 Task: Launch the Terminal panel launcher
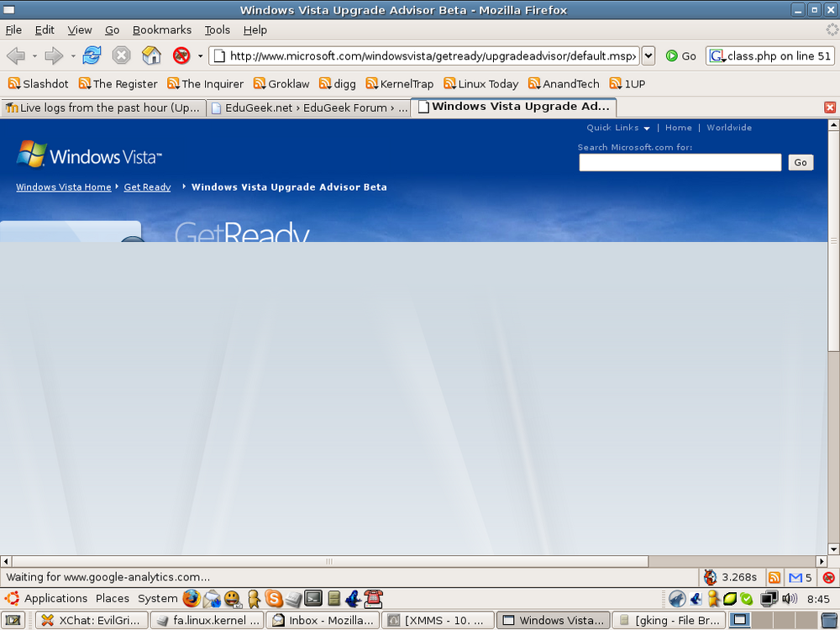point(313,598)
